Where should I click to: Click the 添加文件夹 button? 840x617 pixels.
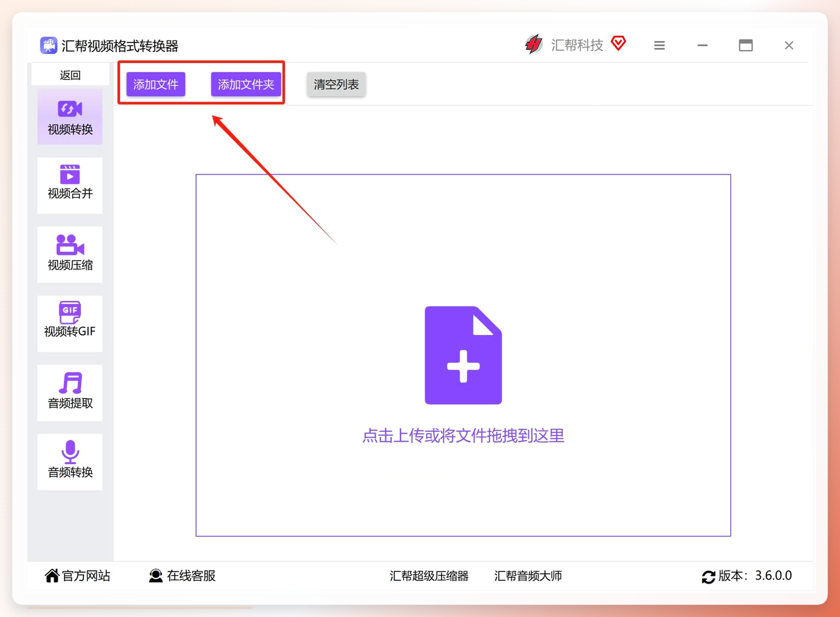click(x=246, y=84)
